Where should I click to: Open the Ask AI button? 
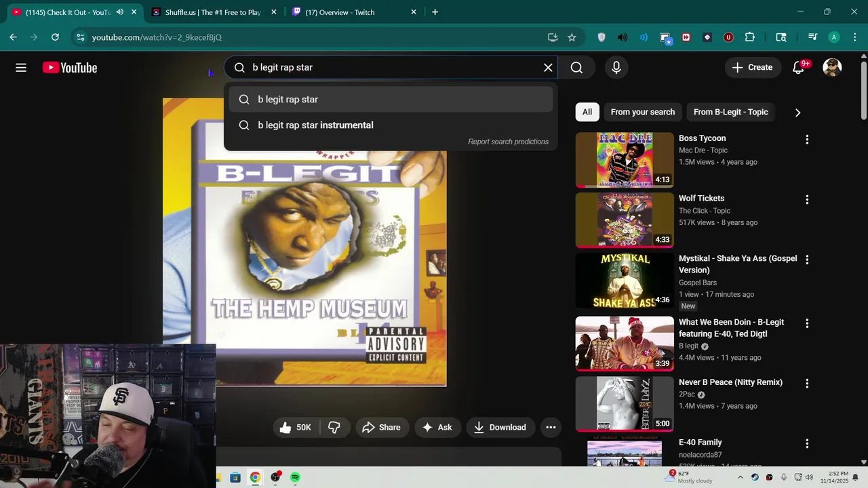click(437, 427)
